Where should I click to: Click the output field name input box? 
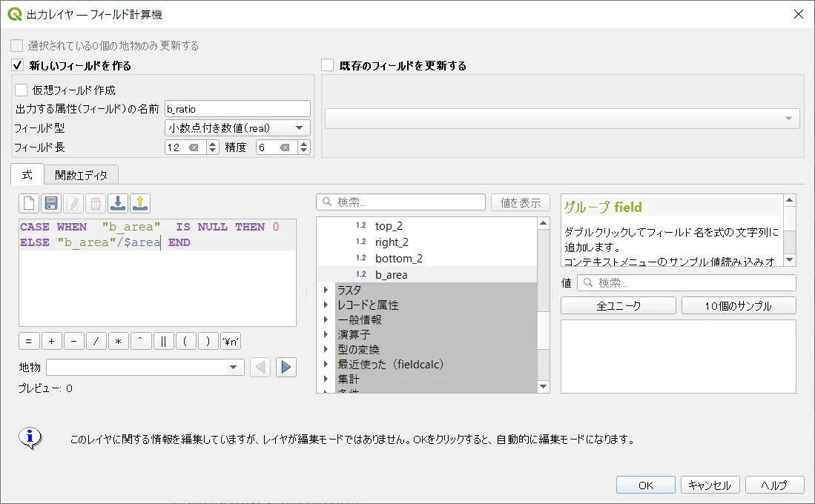tap(237, 109)
